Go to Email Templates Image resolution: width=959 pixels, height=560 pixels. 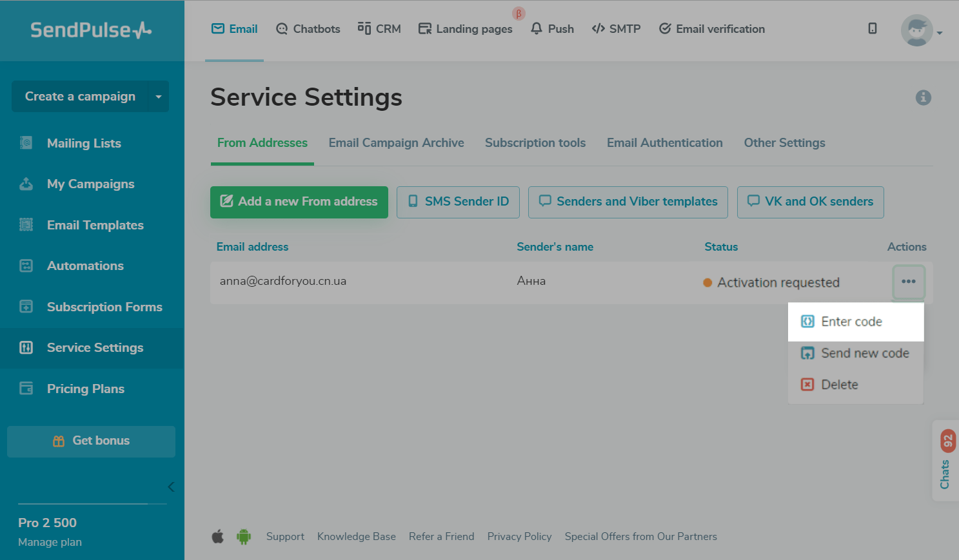[x=95, y=225]
